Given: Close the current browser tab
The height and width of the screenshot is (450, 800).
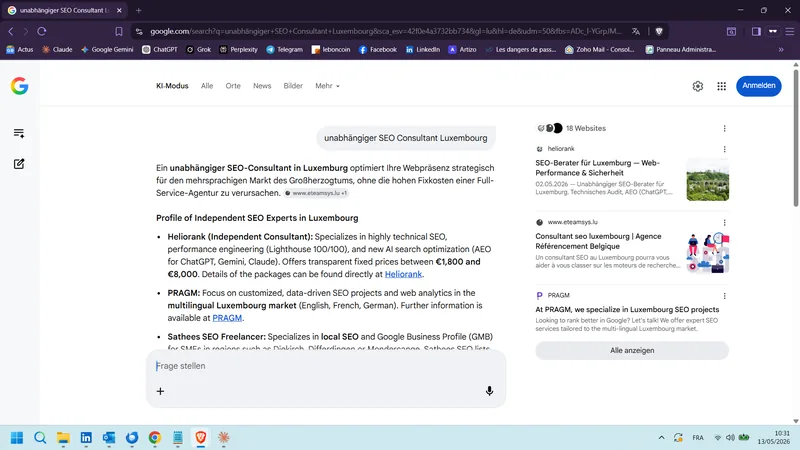Looking at the screenshot, I should tap(119, 10).
